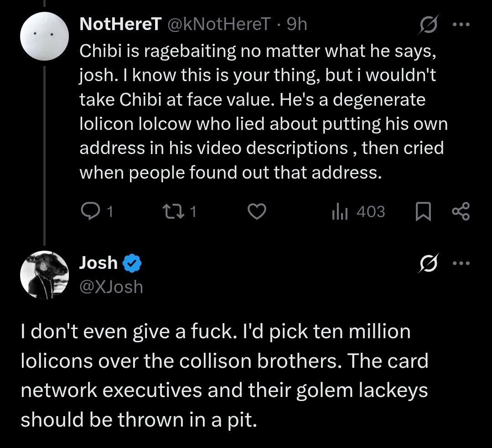Select Josh's tweet text about card networks
Screen dimensions: 492x448
[223, 376]
